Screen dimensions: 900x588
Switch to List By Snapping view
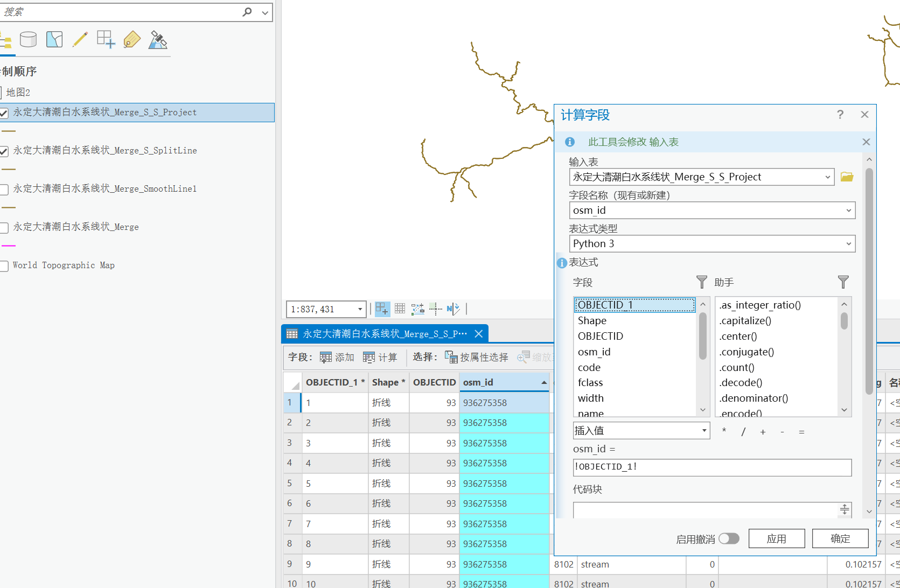click(106, 39)
